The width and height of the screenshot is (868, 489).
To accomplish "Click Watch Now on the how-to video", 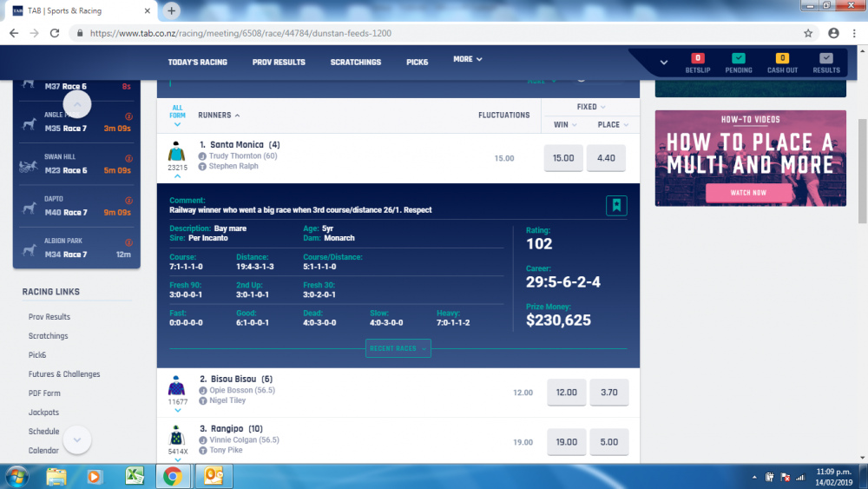I will [x=748, y=193].
